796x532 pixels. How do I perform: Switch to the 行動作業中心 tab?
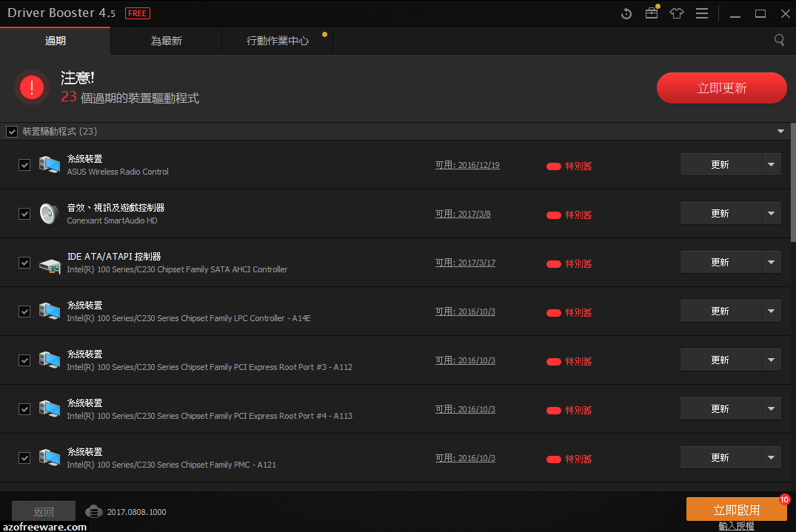(277, 41)
